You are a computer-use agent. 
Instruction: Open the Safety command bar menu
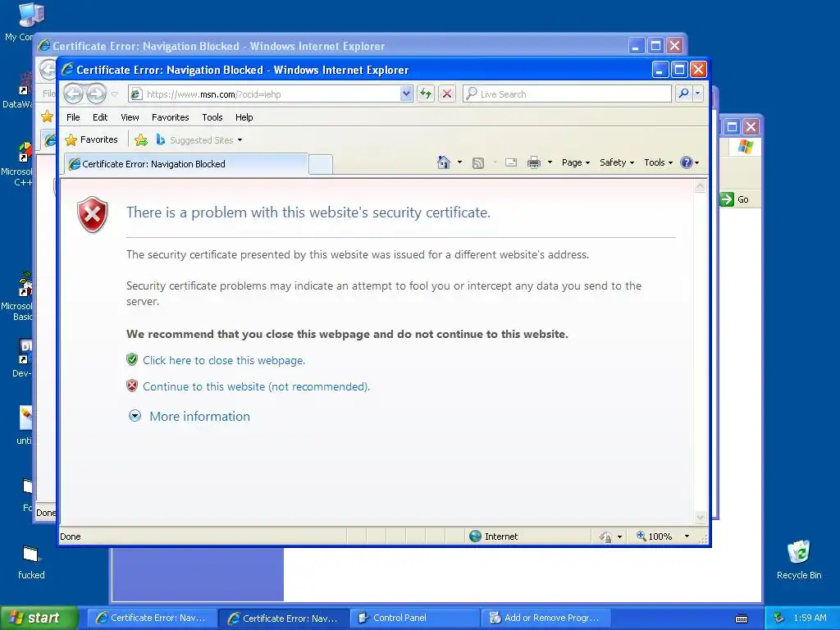(x=617, y=162)
